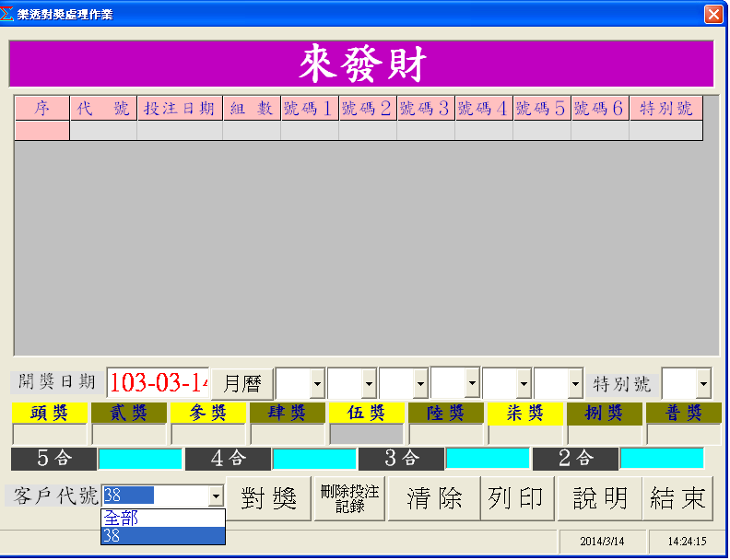
Task: Open the fourth winning number dropdown
Action: click(472, 383)
